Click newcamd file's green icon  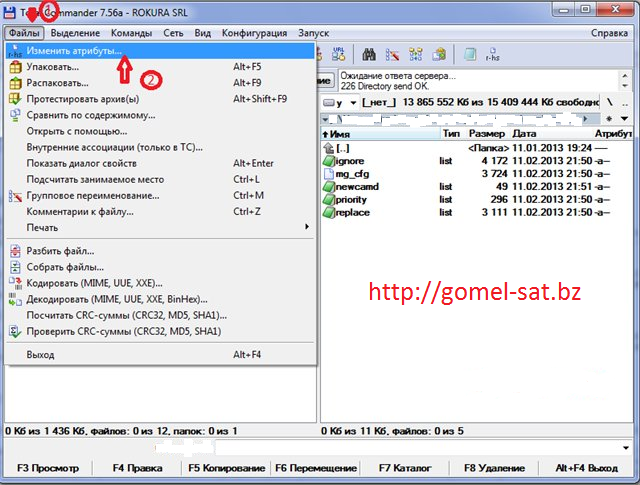point(328,187)
